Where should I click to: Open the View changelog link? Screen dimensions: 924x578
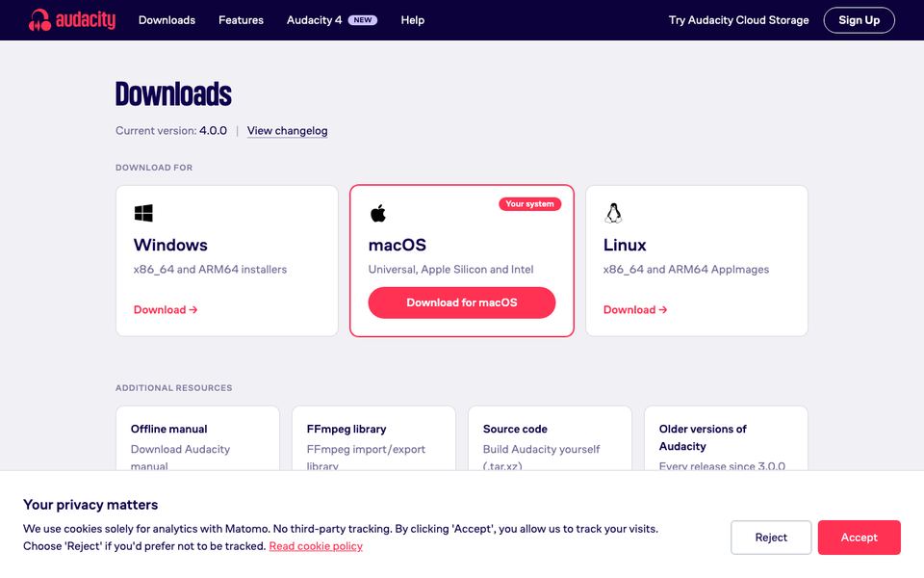pos(287,131)
